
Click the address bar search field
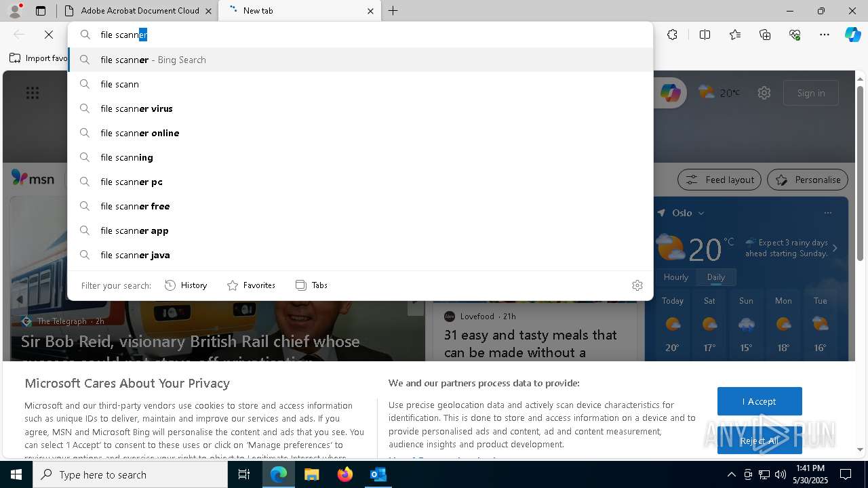coord(361,35)
